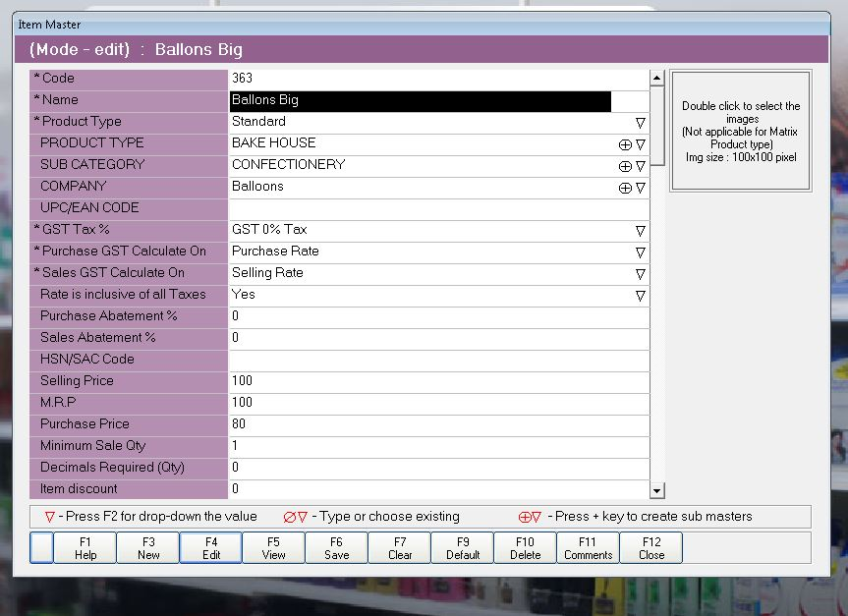Click the blank button left of F1 Help

pos(41,548)
